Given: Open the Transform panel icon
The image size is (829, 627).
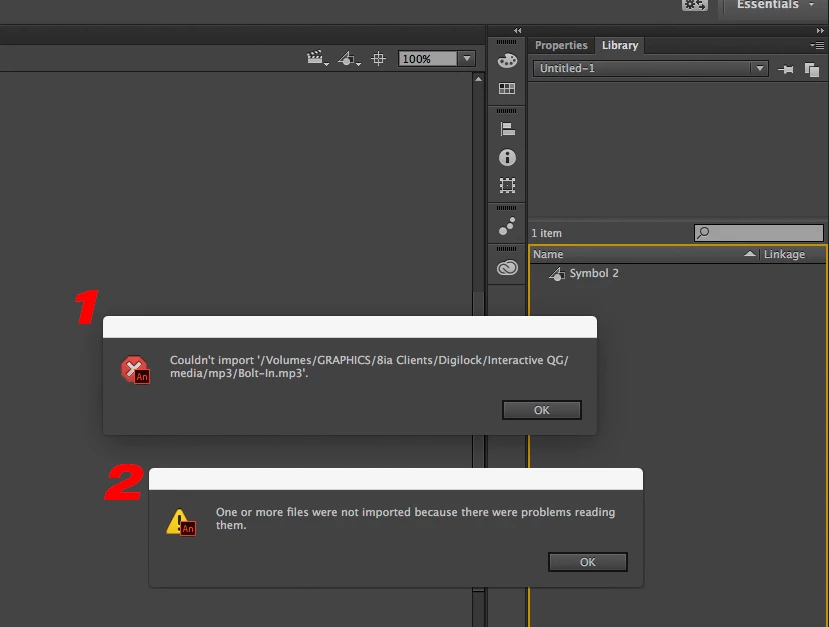Looking at the screenshot, I should (x=507, y=185).
